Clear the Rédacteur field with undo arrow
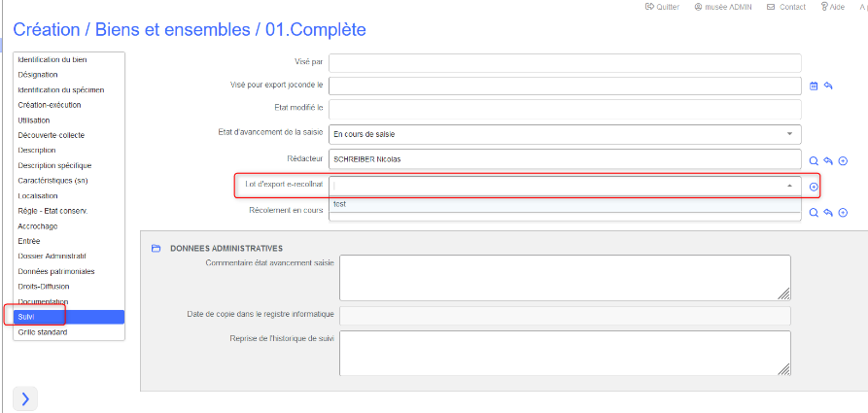 click(829, 160)
